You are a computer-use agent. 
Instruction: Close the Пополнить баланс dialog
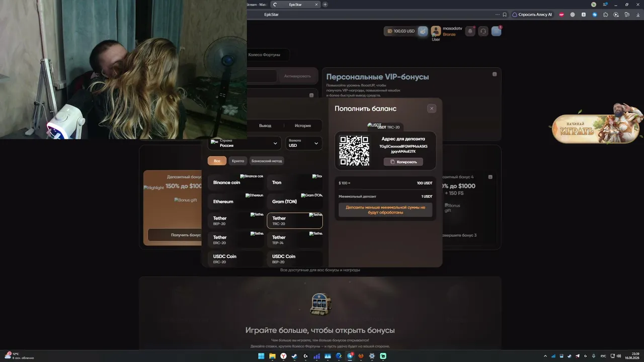(431, 108)
